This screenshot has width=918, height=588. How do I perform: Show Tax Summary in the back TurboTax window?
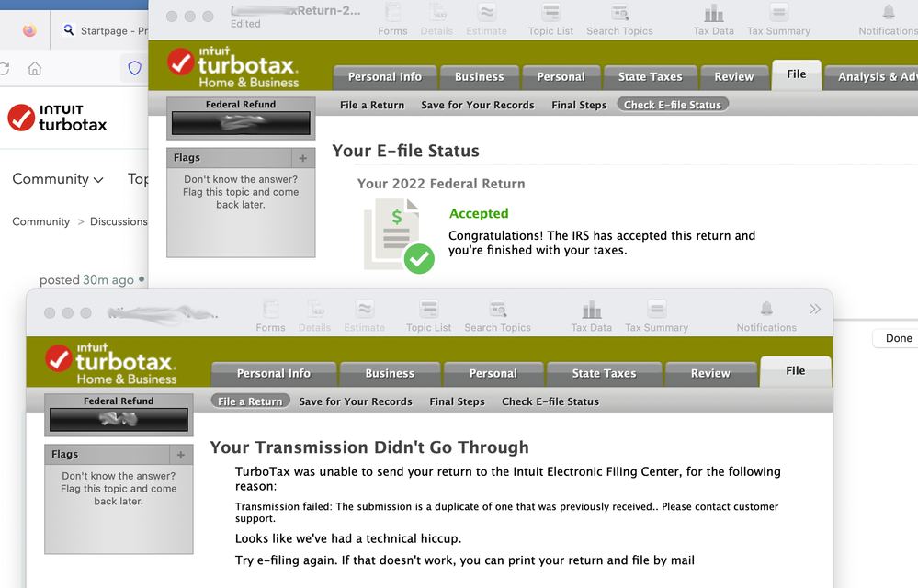[778, 19]
